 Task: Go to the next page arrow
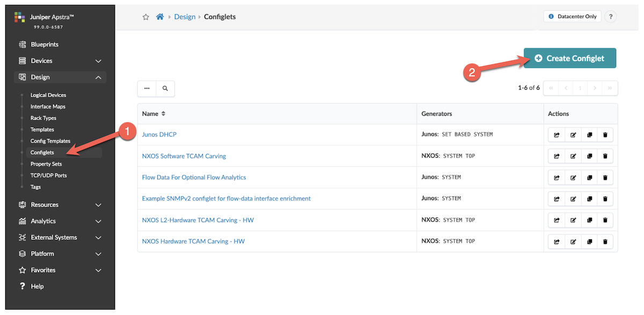pos(595,88)
